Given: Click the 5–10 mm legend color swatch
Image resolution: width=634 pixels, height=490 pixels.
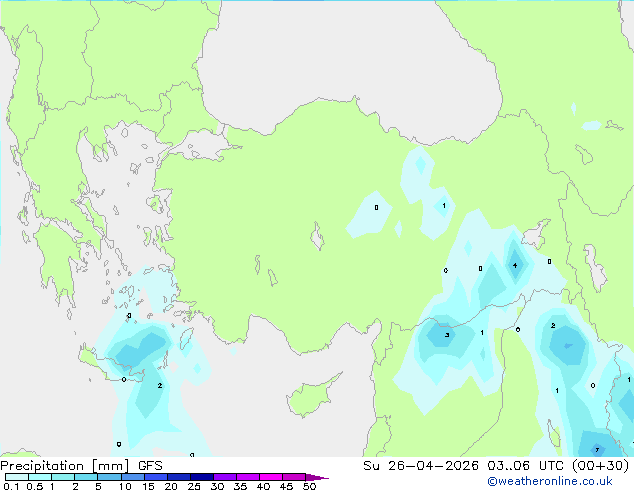Looking at the screenshot, I should pyautogui.click(x=109, y=477).
